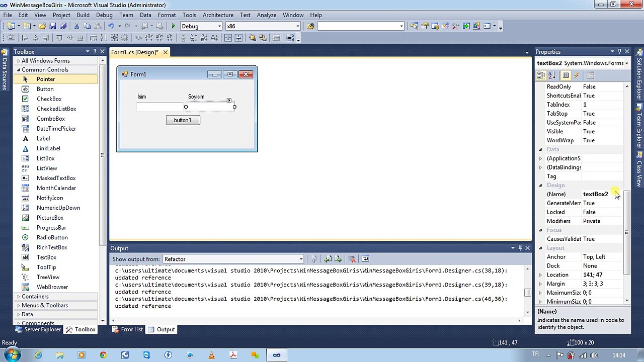Click the Windows Start orb

coord(12,355)
